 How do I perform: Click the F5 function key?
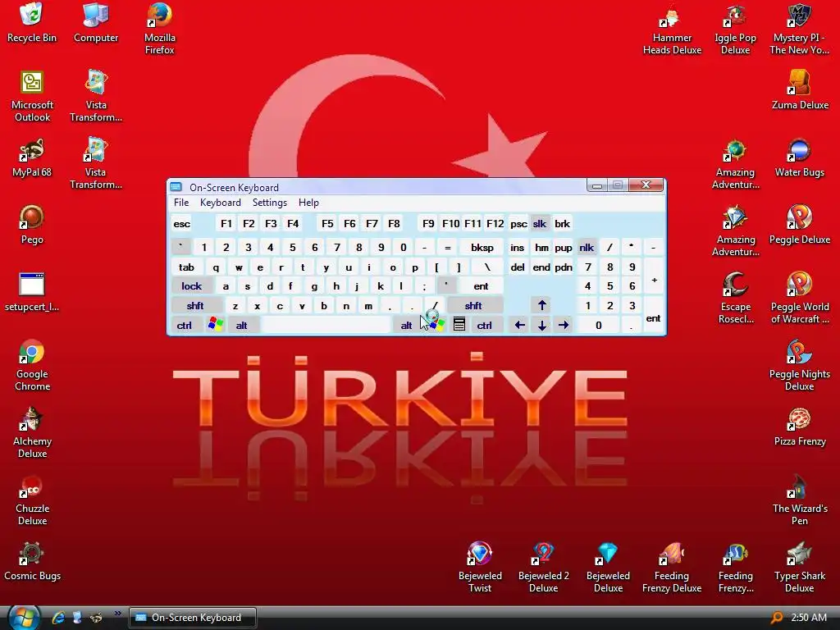(x=327, y=224)
